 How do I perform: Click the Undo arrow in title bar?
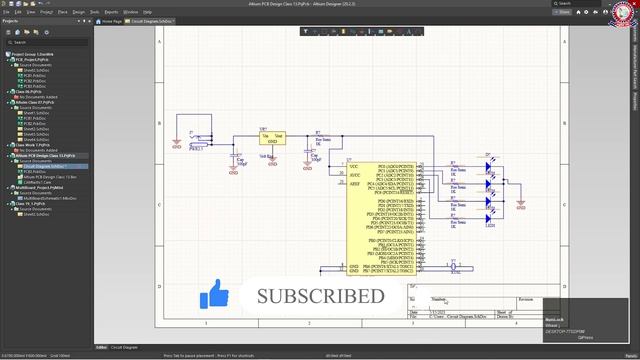40,4
